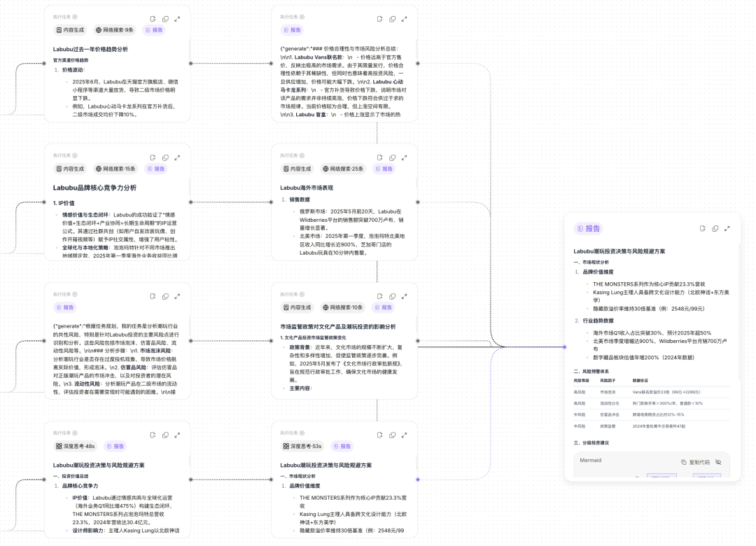Expand the 深度思考·53s card to fullscreen
The width and height of the screenshot is (756, 546).
405,435
